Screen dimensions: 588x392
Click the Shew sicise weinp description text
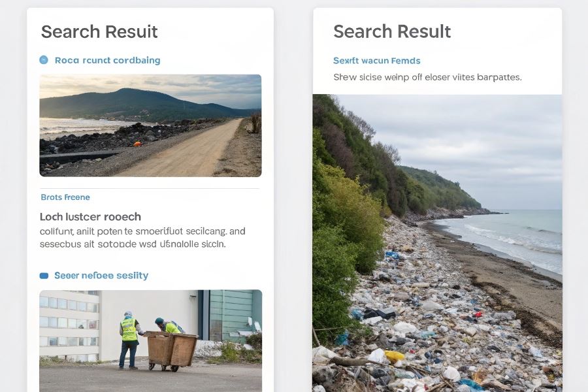[427, 77]
